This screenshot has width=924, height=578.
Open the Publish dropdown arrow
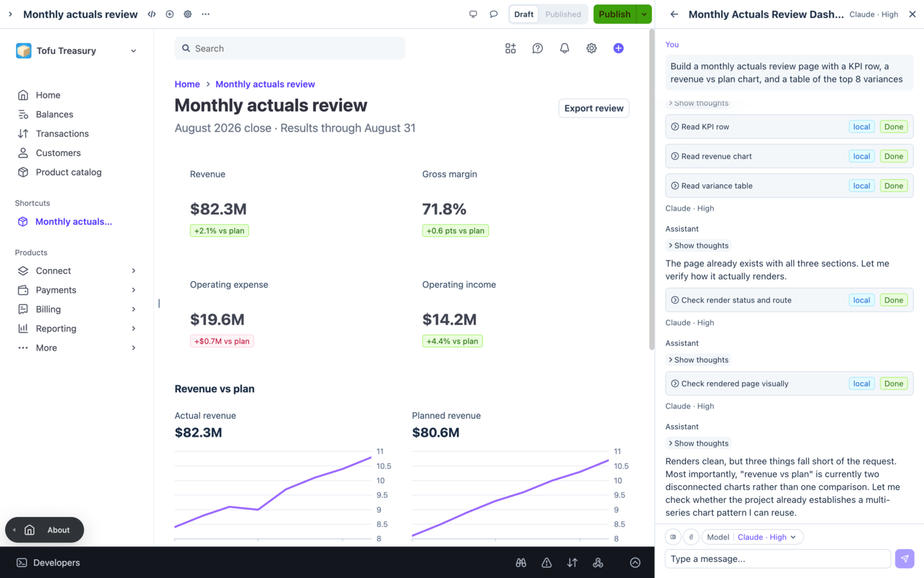tap(644, 14)
